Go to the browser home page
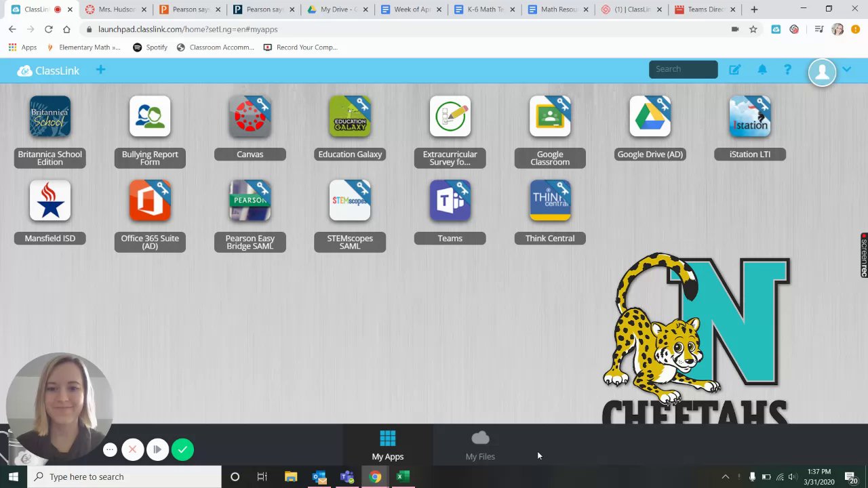The image size is (868, 488). (66, 29)
